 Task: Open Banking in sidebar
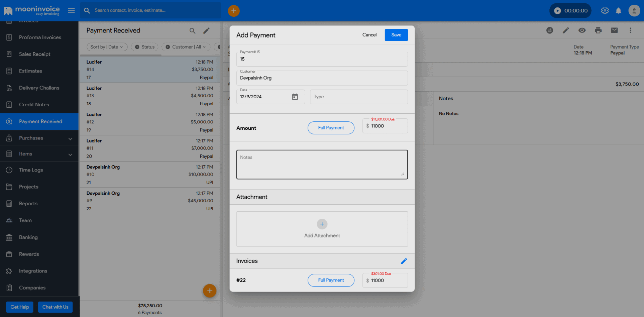click(39, 237)
